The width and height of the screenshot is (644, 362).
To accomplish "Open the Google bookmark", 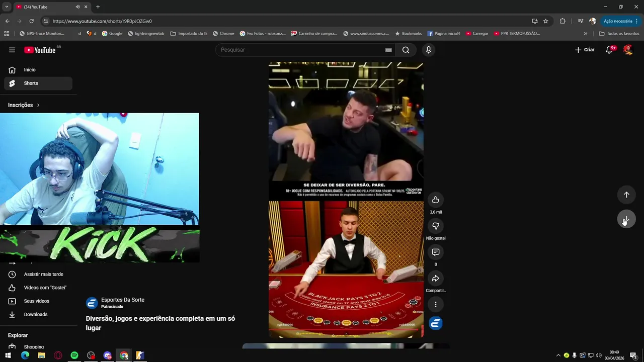I will click(112, 34).
